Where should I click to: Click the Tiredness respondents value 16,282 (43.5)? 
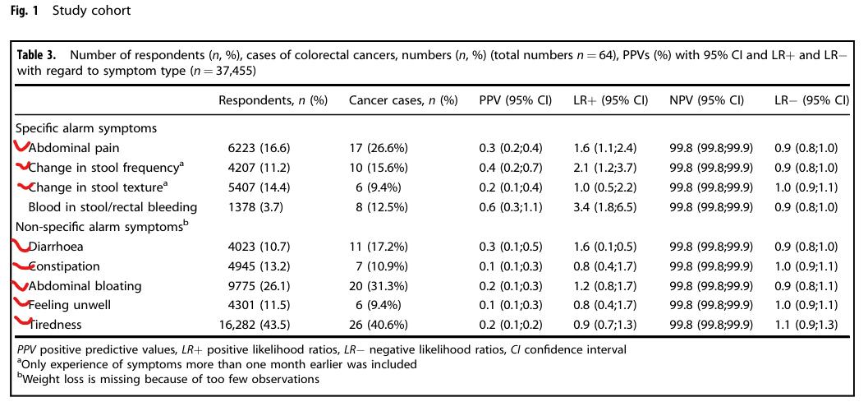point(263,325)
